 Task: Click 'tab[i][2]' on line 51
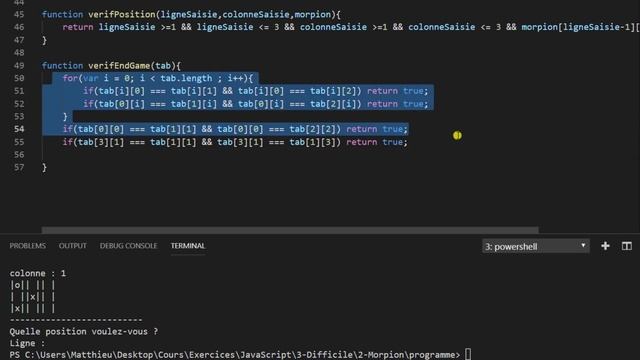pyautogui.click(x=333, y=91)
